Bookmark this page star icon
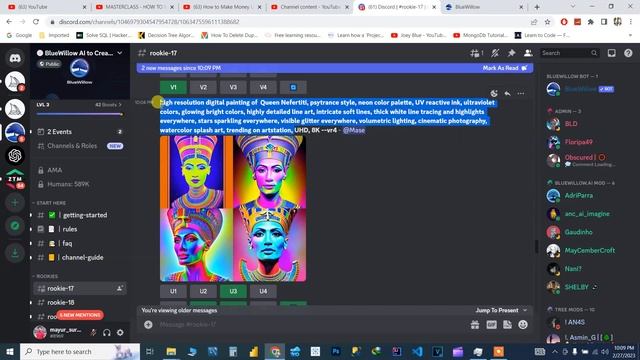The width and height of the screenshot is (640, 360). click(x=547, y=22)
